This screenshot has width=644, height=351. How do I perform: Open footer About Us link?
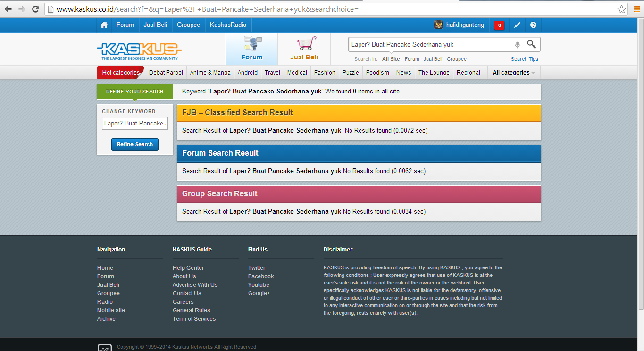pyautogui.click(x=184, y=276)
